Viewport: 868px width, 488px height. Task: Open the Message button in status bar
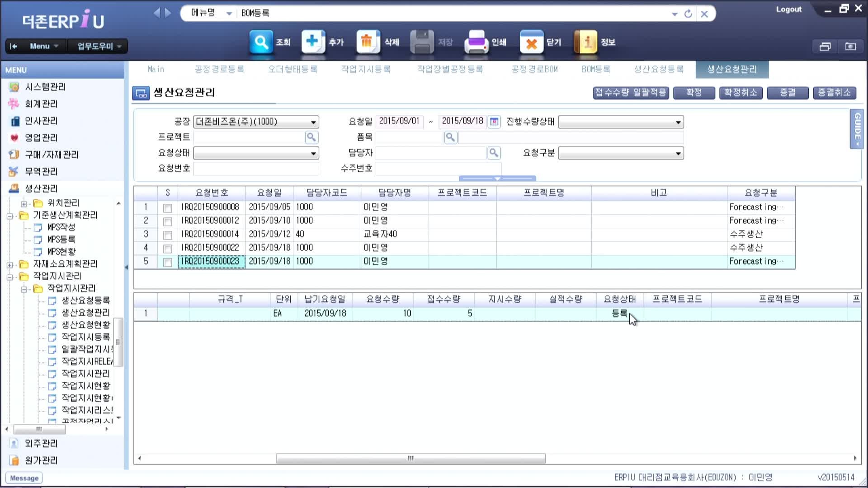[24, 478]
